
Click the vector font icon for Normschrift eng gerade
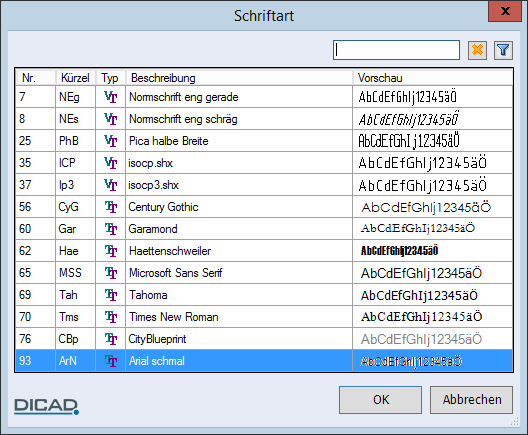click(110, 97)
